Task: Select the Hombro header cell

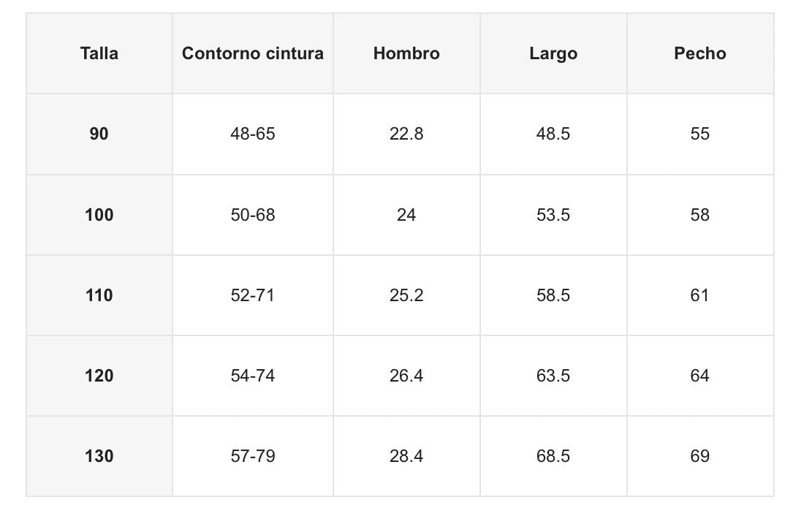Action: pyautogui.click(x=406, y=53)
